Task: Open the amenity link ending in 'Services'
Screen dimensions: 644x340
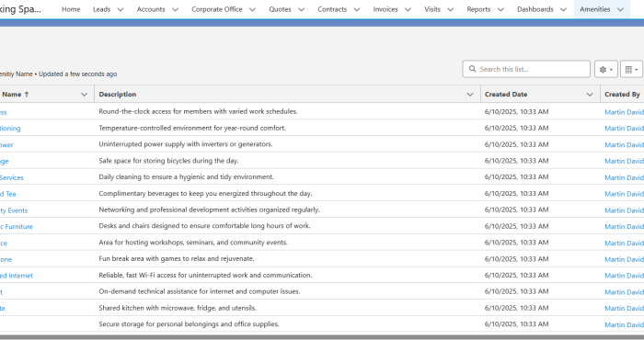Action: coord(11,177)
